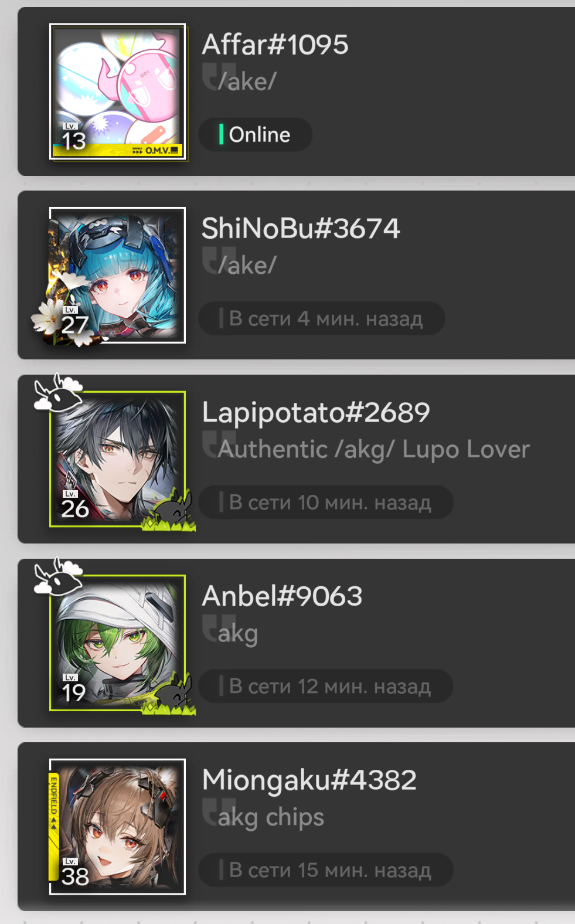The height and width of the screenshot is (924, 575).
Task: Click the grass bunny badge on Lapipotato's avatar
Action: (x=171, y=512)
